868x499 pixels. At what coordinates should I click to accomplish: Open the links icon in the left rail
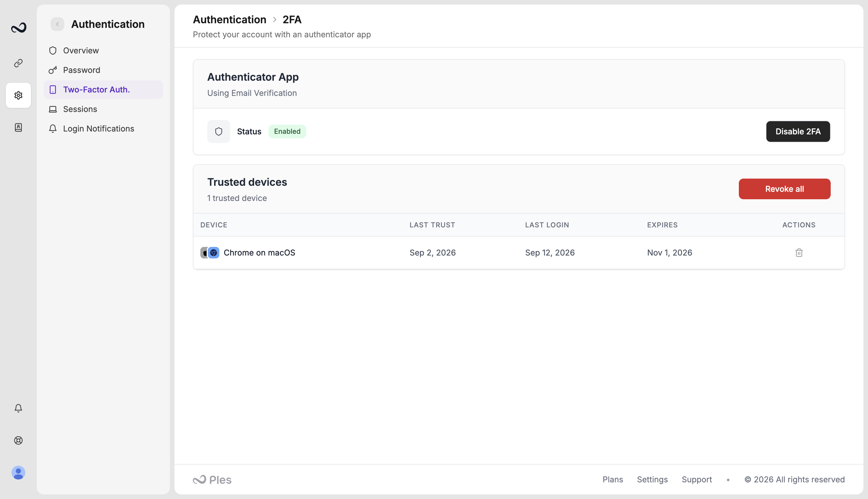[18, 63]
